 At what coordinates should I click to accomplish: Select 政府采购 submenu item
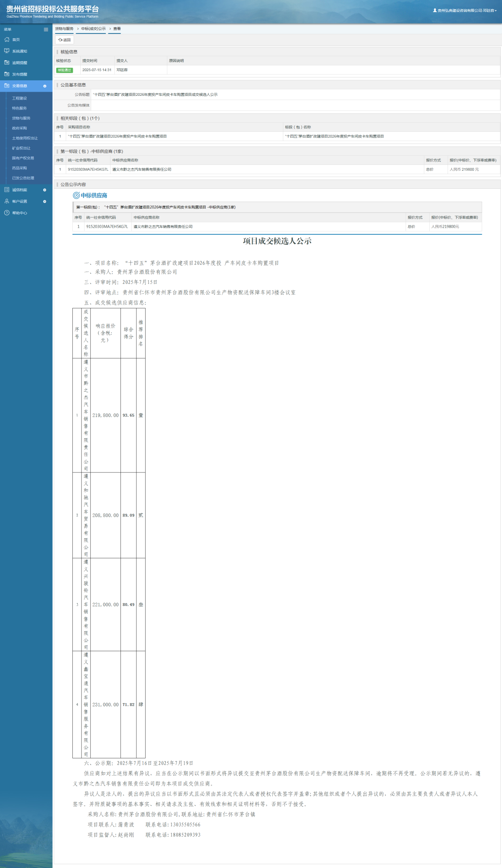click(19, 128)
